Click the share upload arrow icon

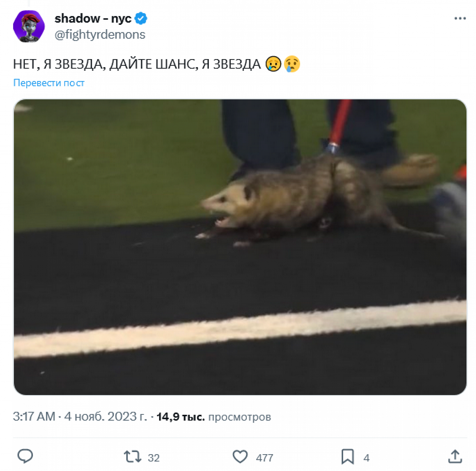click(455, 456)
